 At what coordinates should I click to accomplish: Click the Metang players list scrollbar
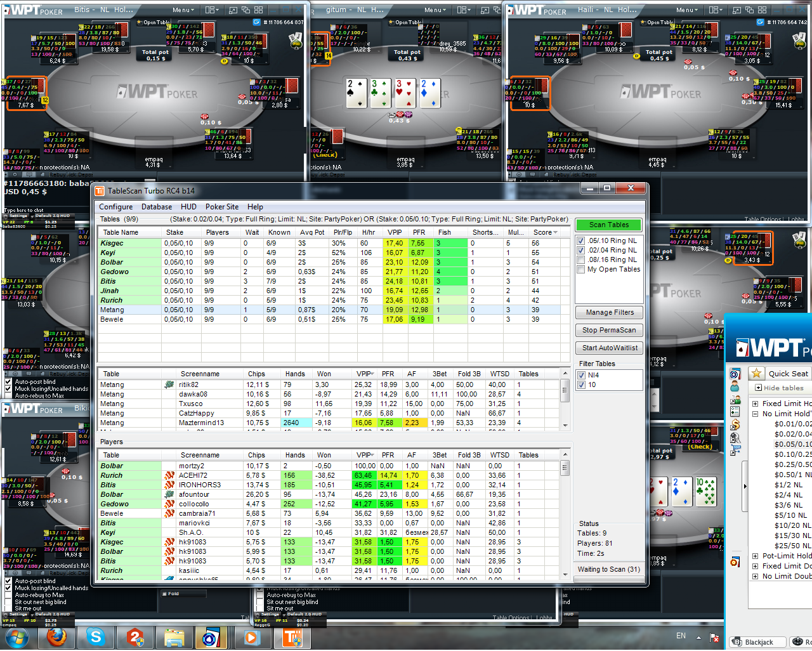click(x=565, y=398)
